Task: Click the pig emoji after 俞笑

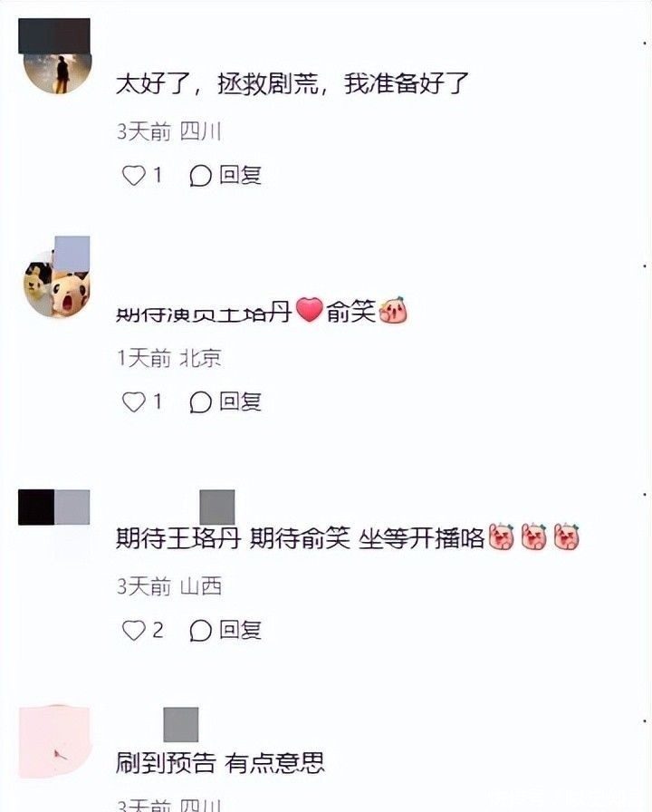Action: tap(393, 310)
